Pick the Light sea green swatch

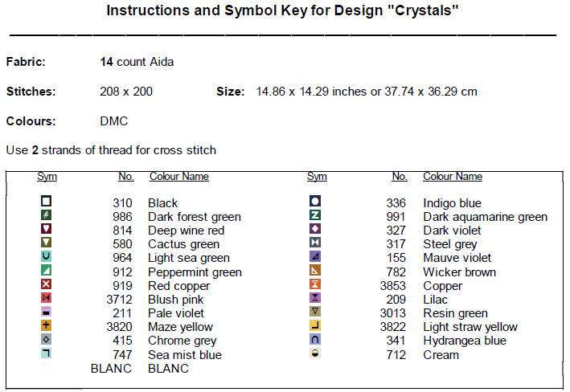point(47,257)
